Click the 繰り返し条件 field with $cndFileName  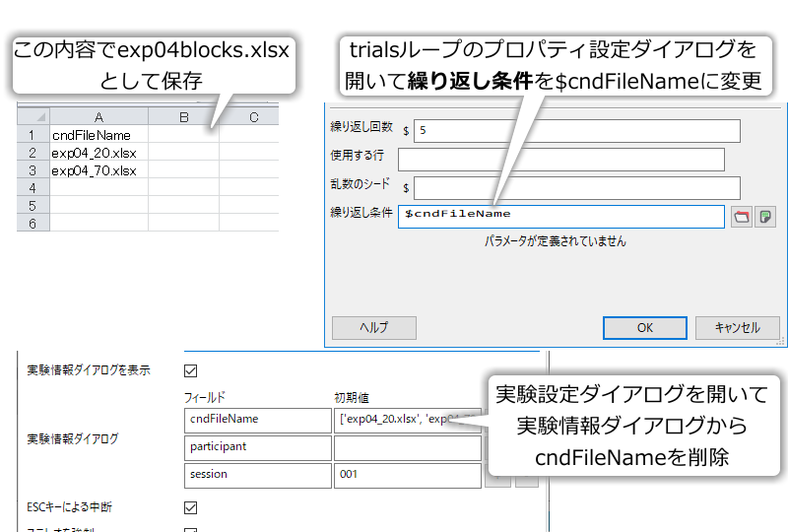561,217
